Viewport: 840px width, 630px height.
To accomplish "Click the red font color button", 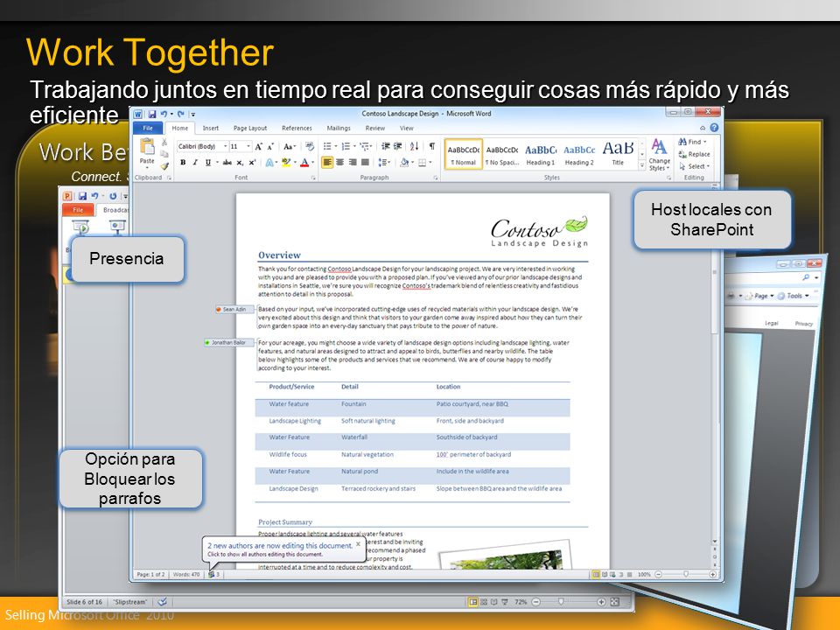I will (x=304, y=163).
